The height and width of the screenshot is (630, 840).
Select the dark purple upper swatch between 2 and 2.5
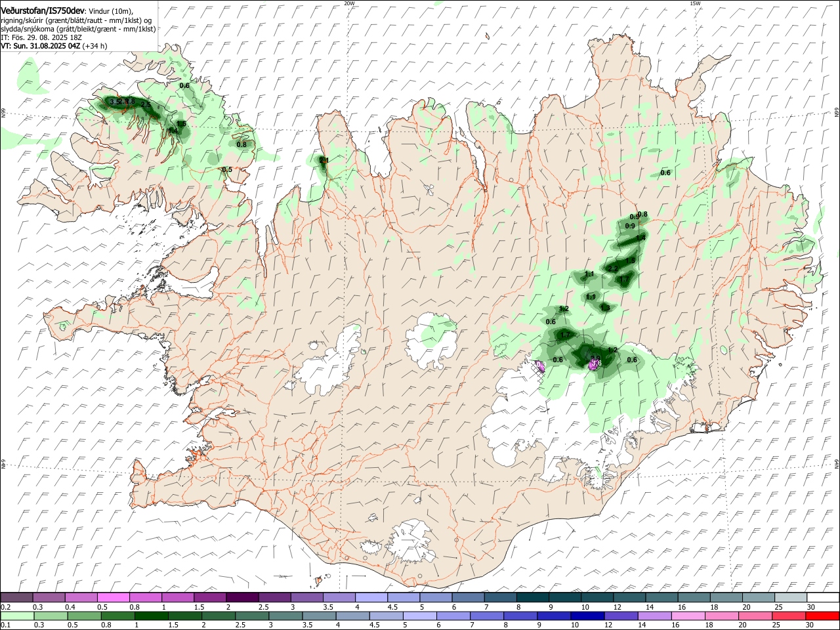point(242,597)
